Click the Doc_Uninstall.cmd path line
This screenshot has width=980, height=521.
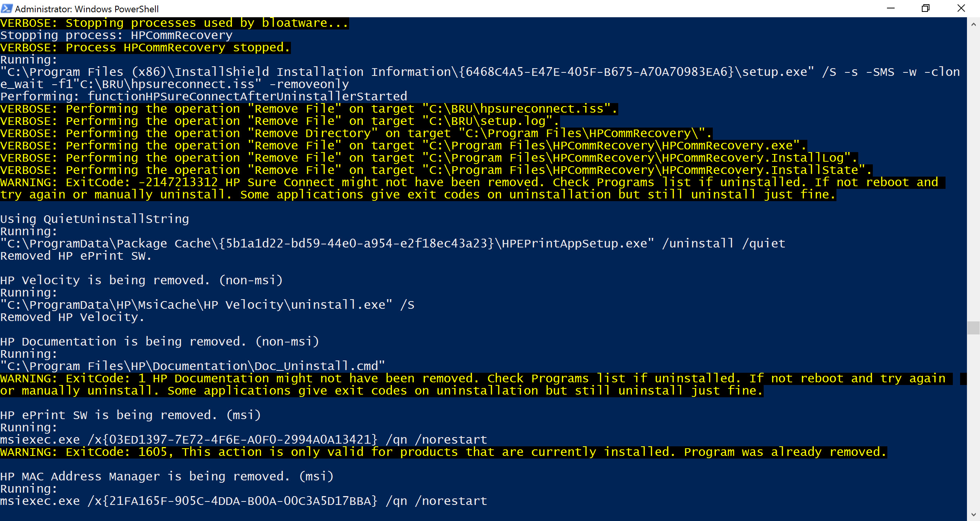(x=193, y=366)
